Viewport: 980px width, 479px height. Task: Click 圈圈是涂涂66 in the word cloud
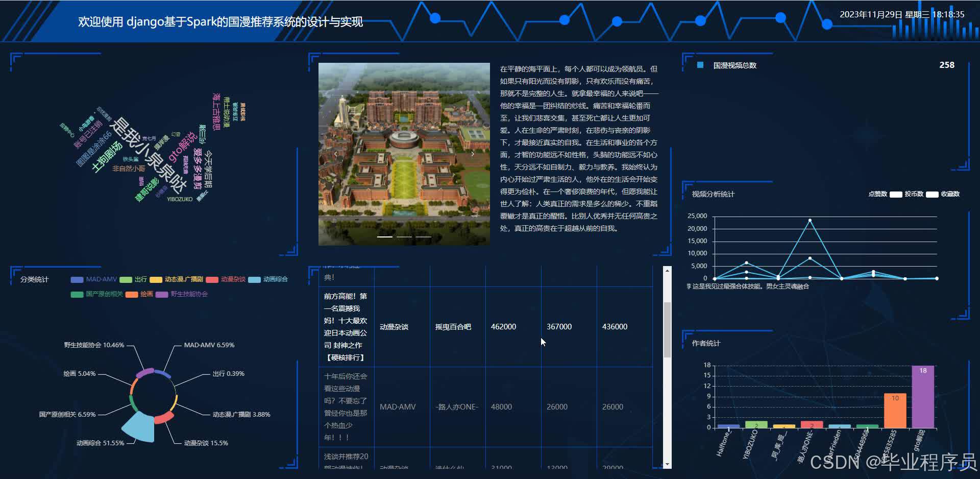tap(94, 148)
